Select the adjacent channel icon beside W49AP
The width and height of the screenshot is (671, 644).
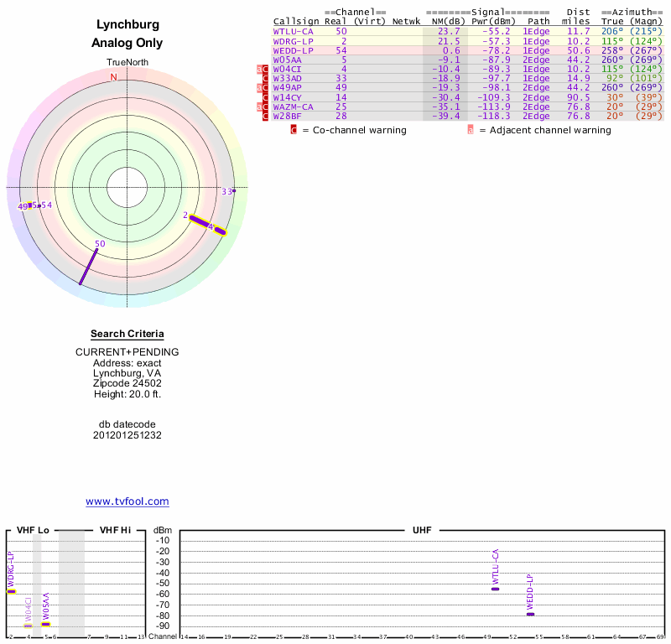[x=260, y=87]
